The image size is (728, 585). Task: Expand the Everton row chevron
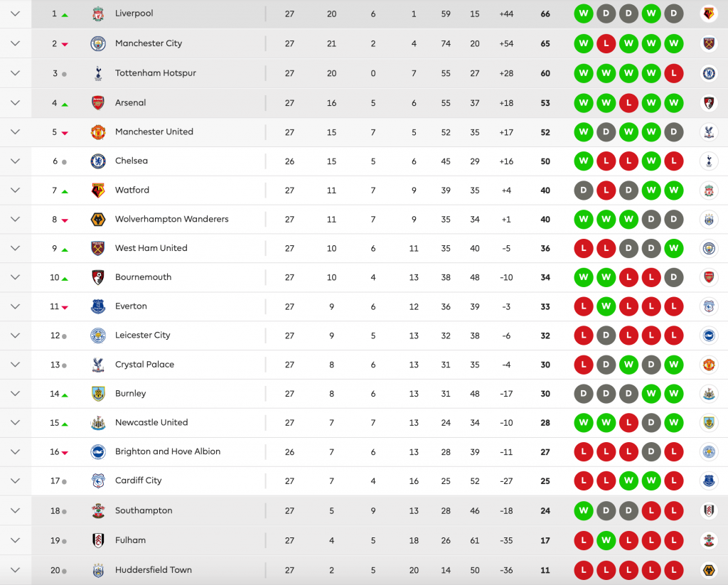tap(16, 306)
